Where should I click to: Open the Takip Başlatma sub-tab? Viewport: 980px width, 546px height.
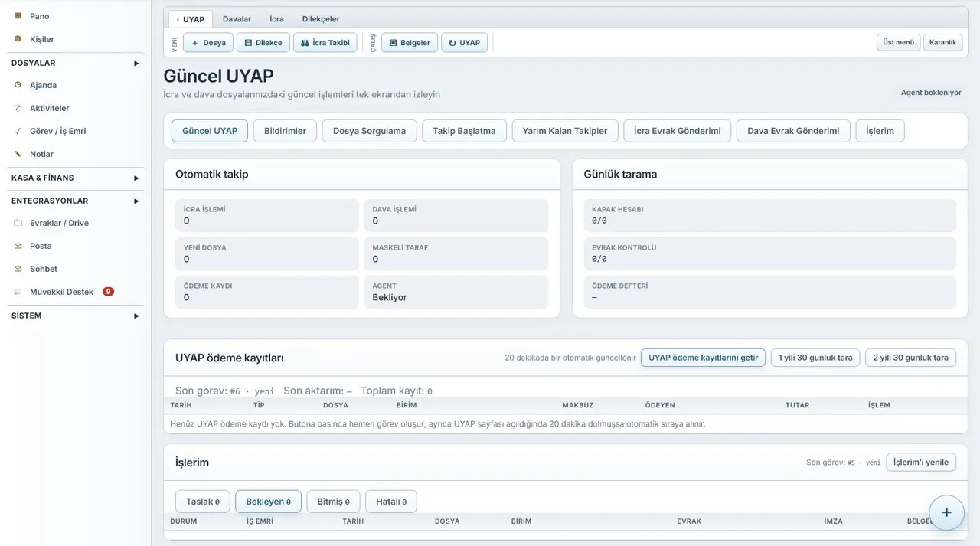point(464,131)
